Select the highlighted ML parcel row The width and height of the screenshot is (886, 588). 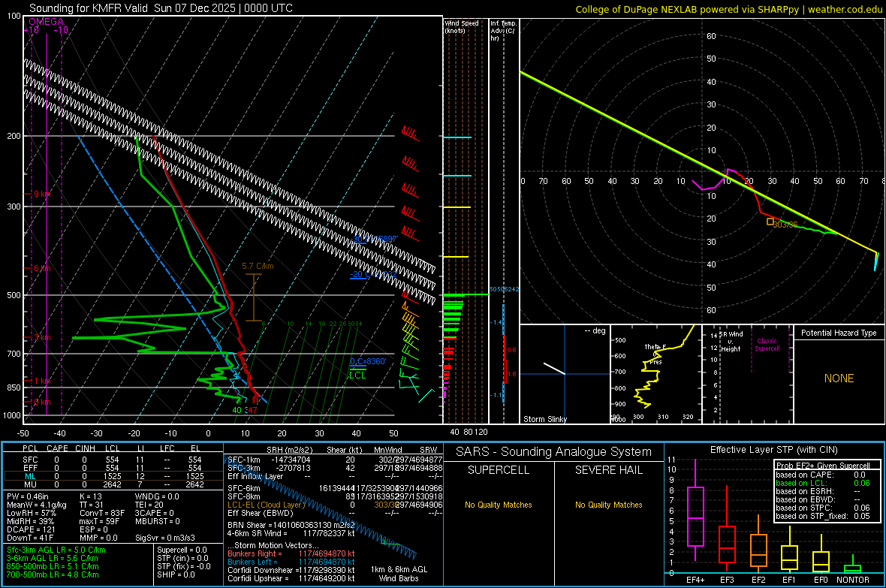pyautogui.click(x=113, y=476)
